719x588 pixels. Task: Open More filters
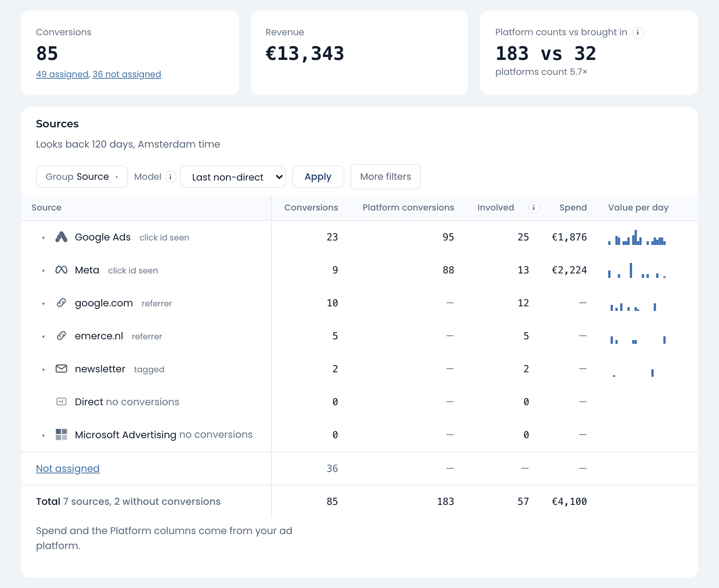385,177
